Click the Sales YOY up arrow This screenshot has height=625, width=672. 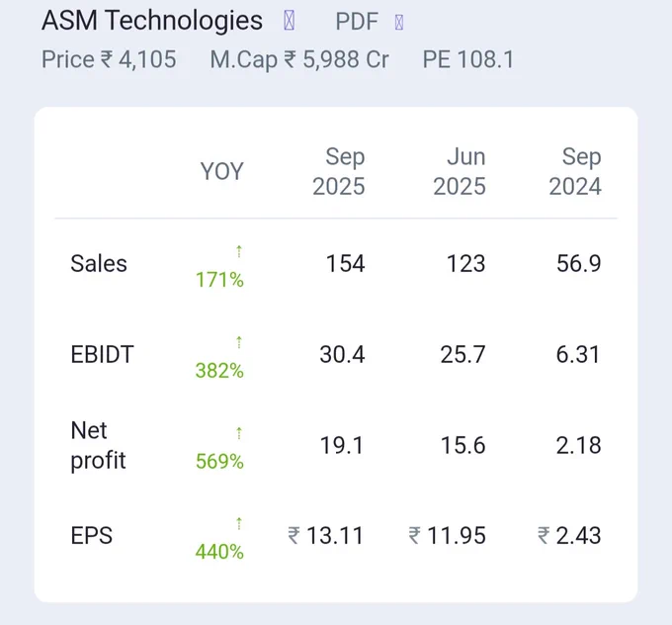pyautogui.click(x=239, y=251)
